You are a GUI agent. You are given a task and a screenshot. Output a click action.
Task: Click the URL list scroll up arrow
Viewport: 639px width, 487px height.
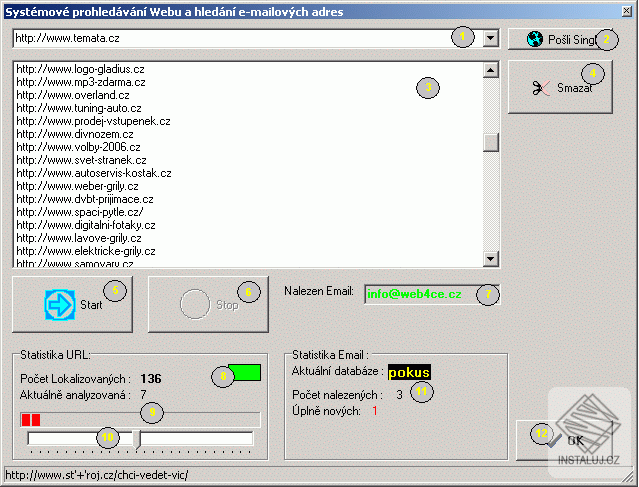point(491,70)
